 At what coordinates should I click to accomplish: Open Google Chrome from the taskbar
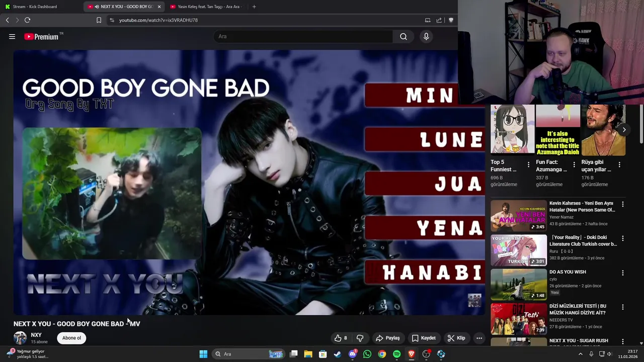[x=382, y=354]
